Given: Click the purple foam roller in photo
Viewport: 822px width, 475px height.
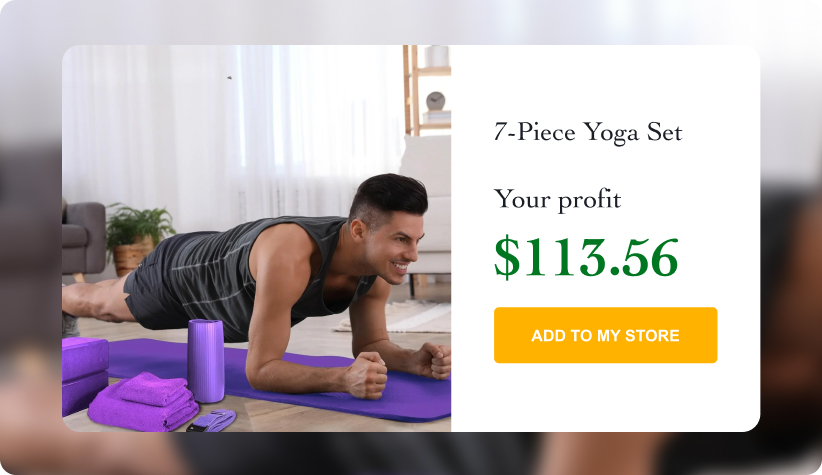Looking at the screenshot, I should (x=206, y=361).
